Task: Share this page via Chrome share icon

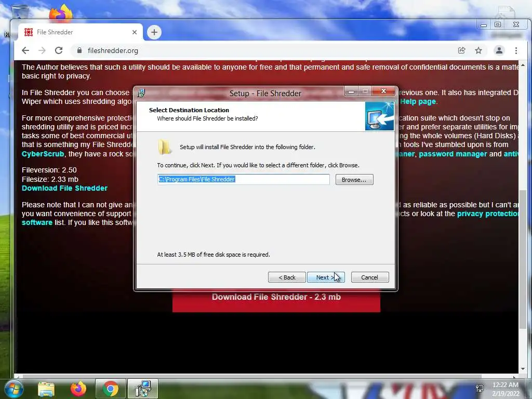Action: [461, 50]
